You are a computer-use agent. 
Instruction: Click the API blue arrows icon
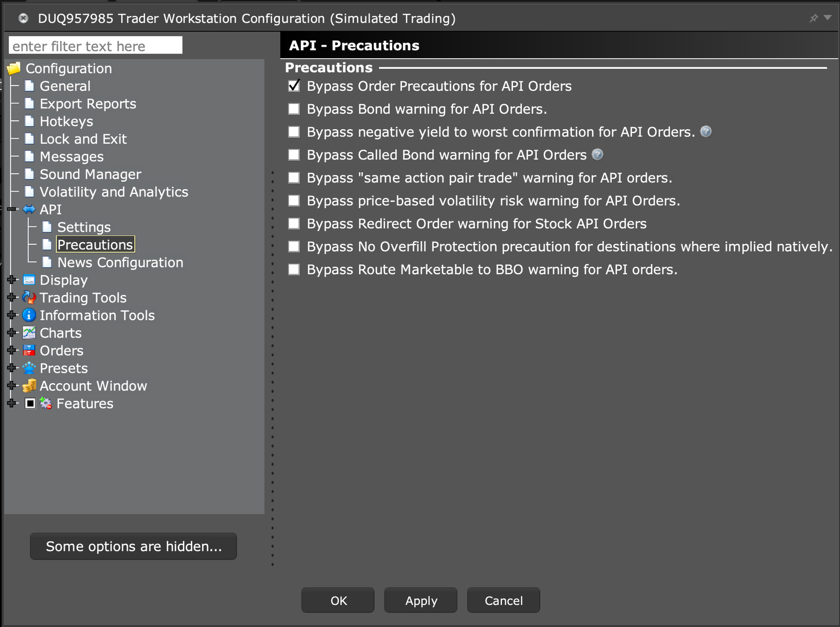[29, 210]
